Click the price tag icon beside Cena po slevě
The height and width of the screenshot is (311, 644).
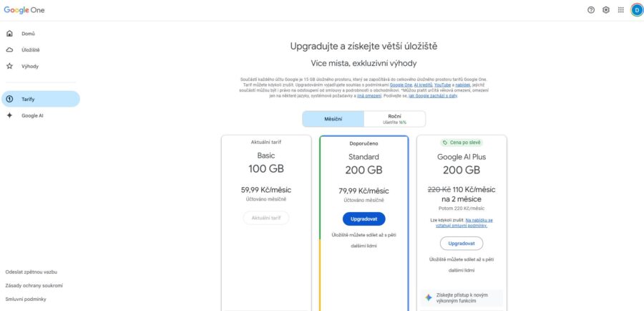(x=445, y=143)
